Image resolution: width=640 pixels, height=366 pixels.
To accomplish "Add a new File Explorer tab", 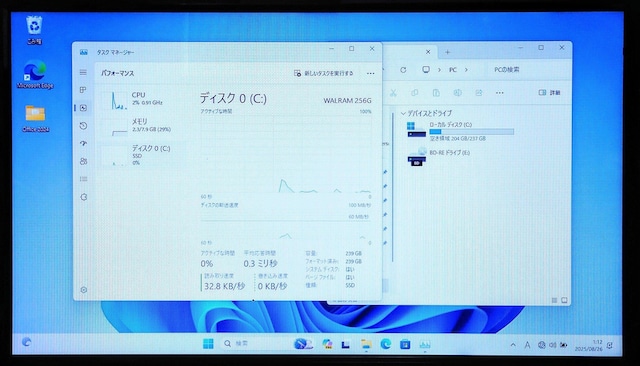I will click(x=447, y=52).
